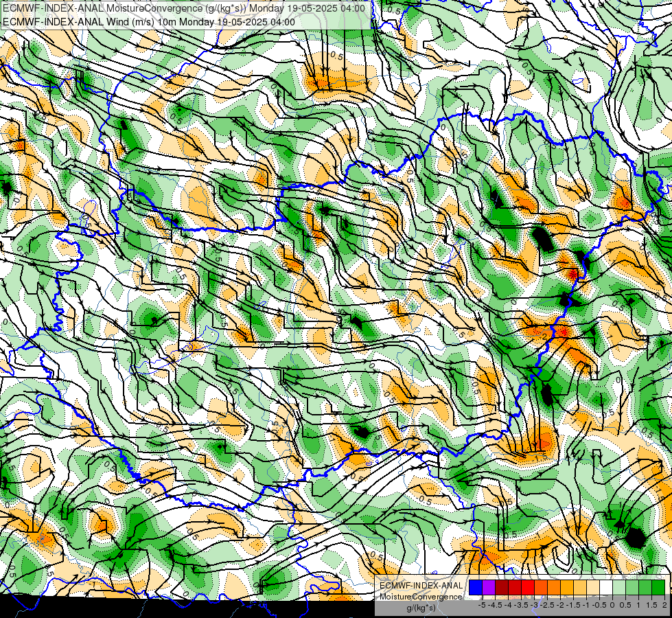Pick the amber swatch for -2 to -1.5
The image size is (672, 618).
566,588
